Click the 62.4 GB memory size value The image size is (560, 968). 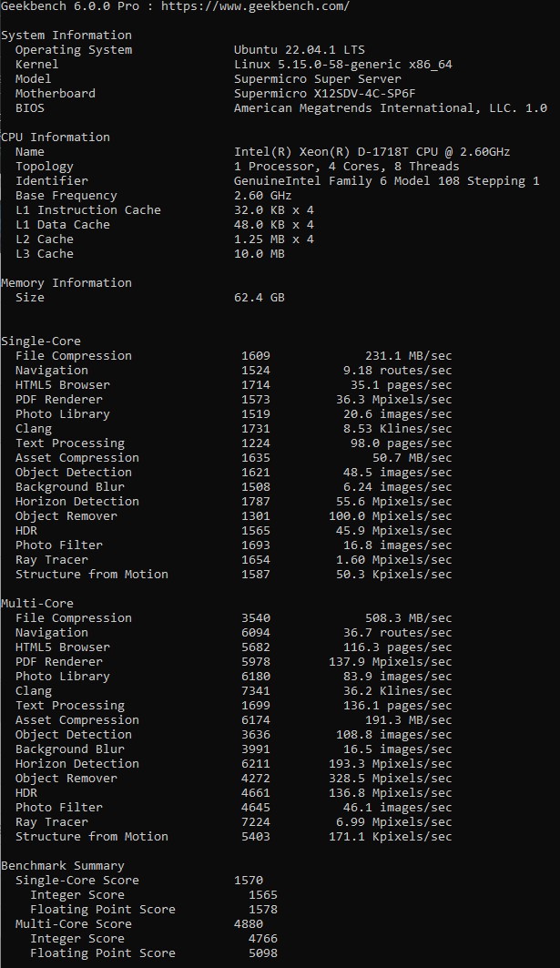point(260,298)
